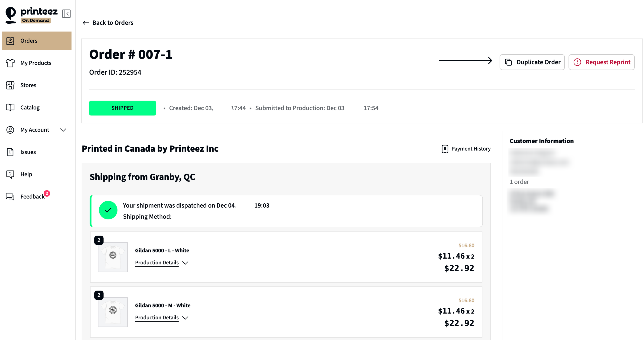
Task: Open My Account menu item
Action: [x=35, y=130]
